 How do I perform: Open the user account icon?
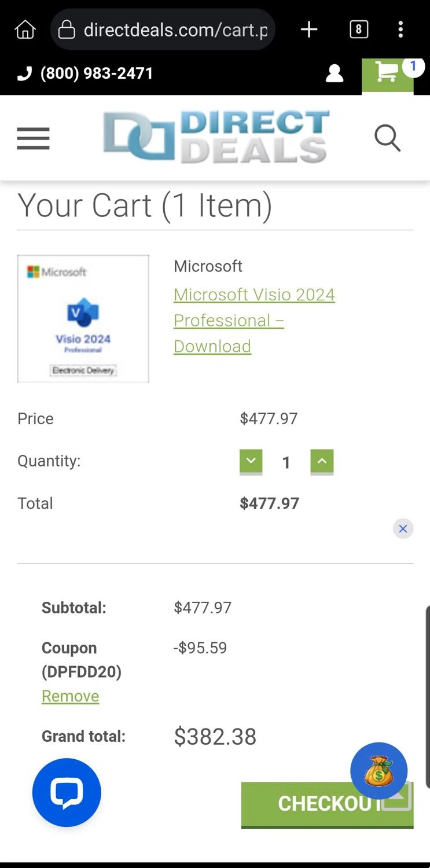335,73
